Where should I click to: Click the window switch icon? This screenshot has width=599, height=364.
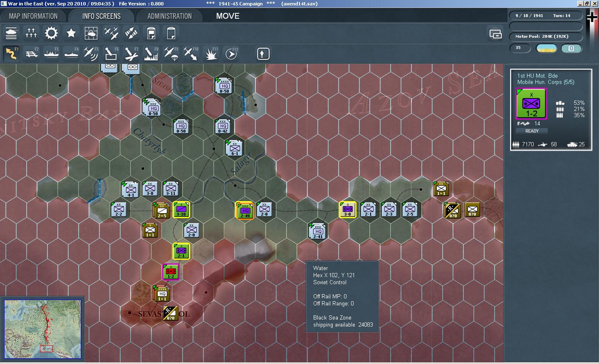point(495,34)
